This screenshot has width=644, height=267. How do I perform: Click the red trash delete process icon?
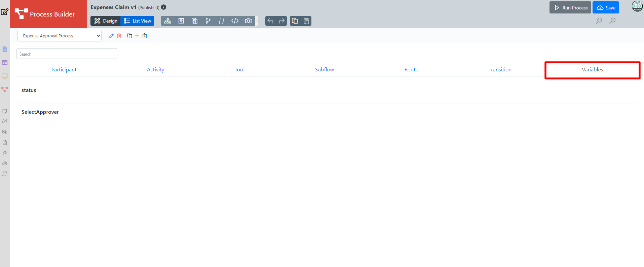pyautogui.click(x=119, y=36)
